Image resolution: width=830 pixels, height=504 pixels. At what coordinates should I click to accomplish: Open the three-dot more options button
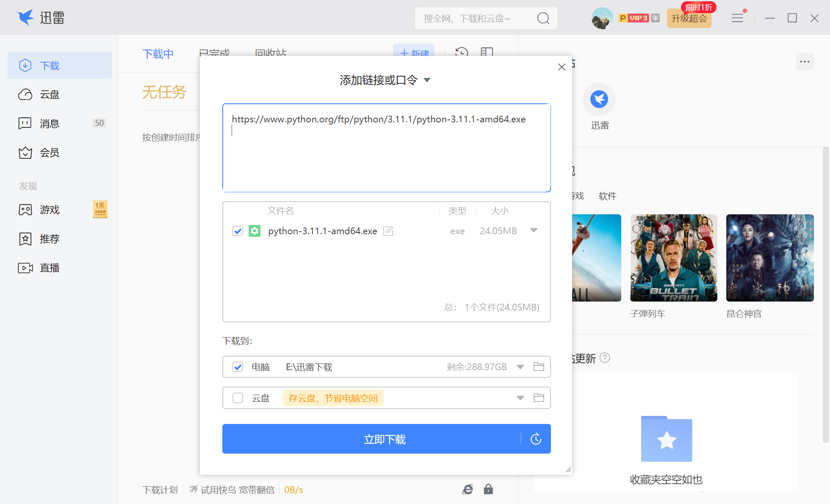[x=805, y=62]
